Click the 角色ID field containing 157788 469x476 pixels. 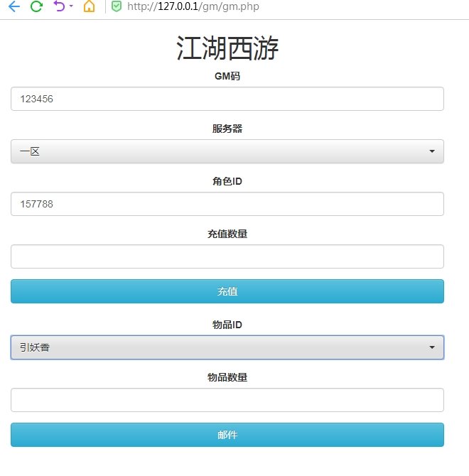227,204
